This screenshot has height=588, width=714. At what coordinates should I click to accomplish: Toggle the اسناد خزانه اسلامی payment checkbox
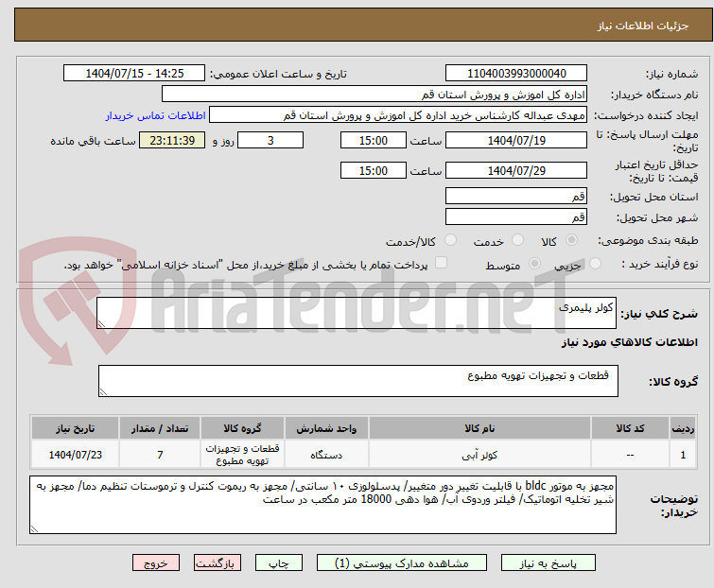(x=441, y=263)
